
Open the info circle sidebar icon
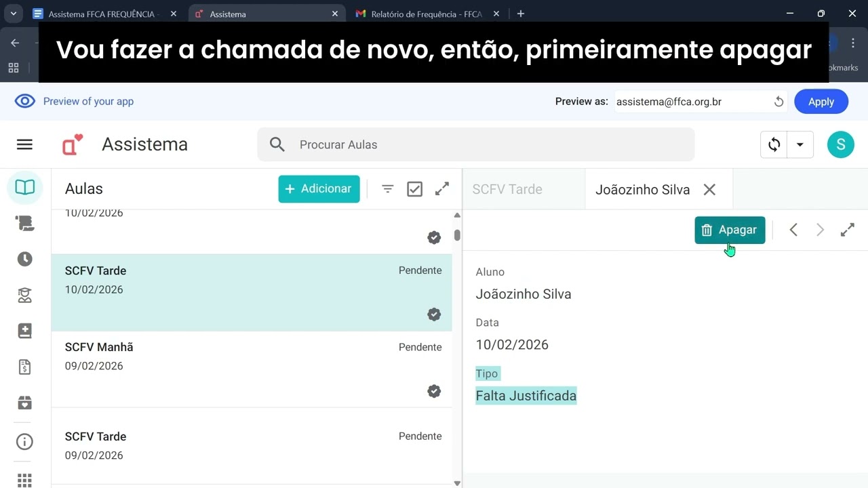[x=25, y=442]
